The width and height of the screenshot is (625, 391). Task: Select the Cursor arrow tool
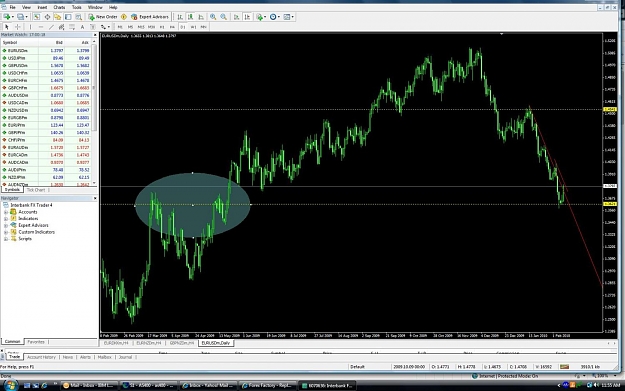click(x=7, y=27)
